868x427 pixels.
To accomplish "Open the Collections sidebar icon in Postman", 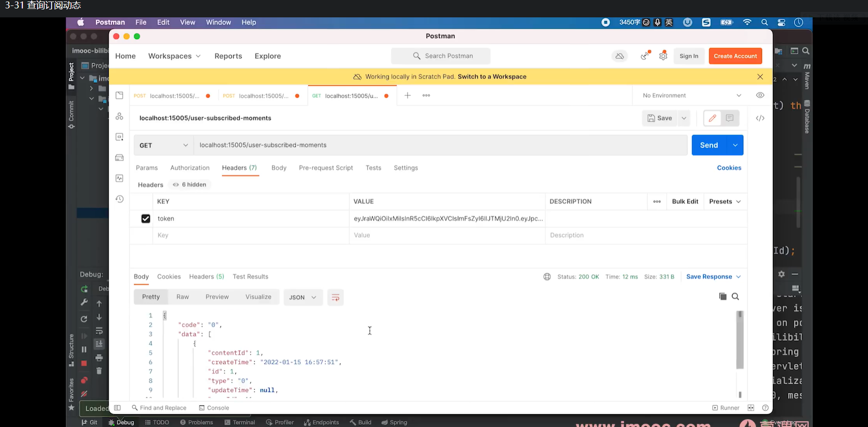I will 120,95.
